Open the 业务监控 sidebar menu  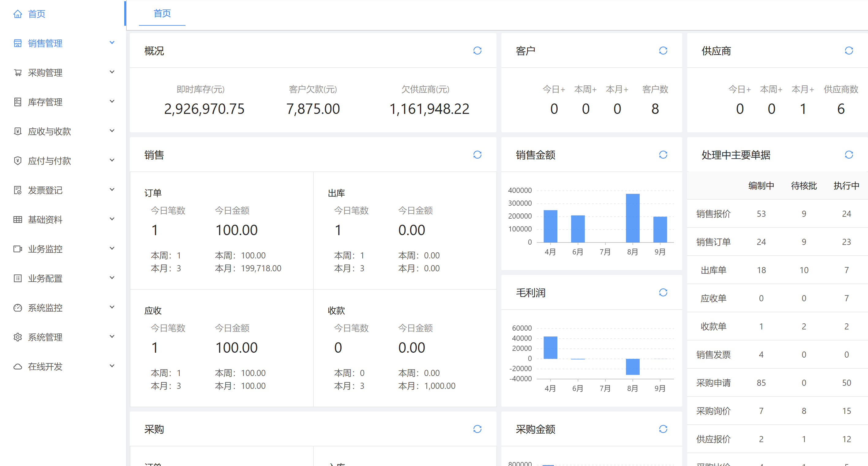(63, 249)
